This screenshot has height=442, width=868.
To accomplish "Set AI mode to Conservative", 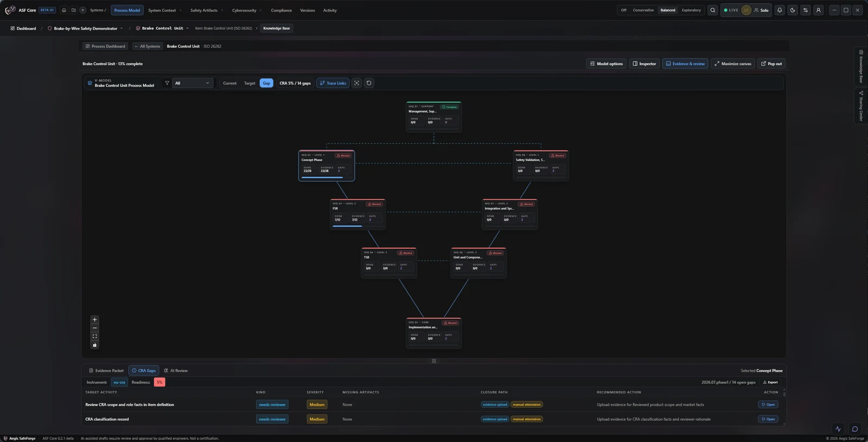I will [643, 10].
